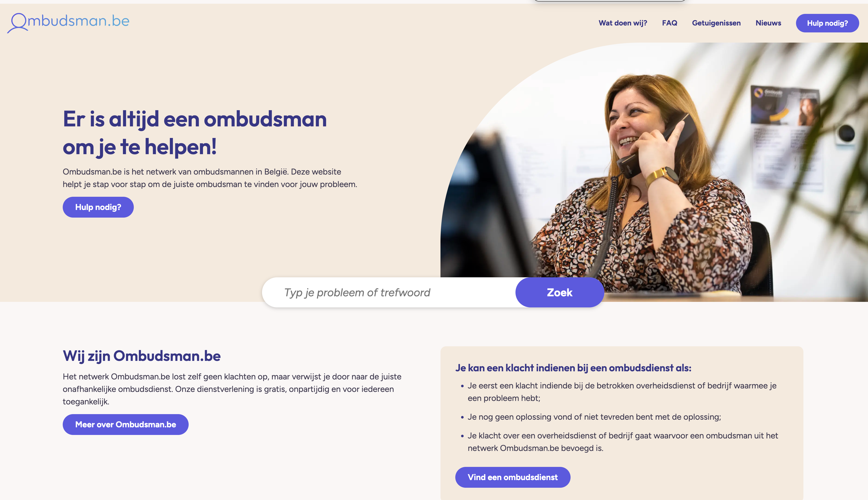Click the heading Er is altijd een ombudsman

195,133
